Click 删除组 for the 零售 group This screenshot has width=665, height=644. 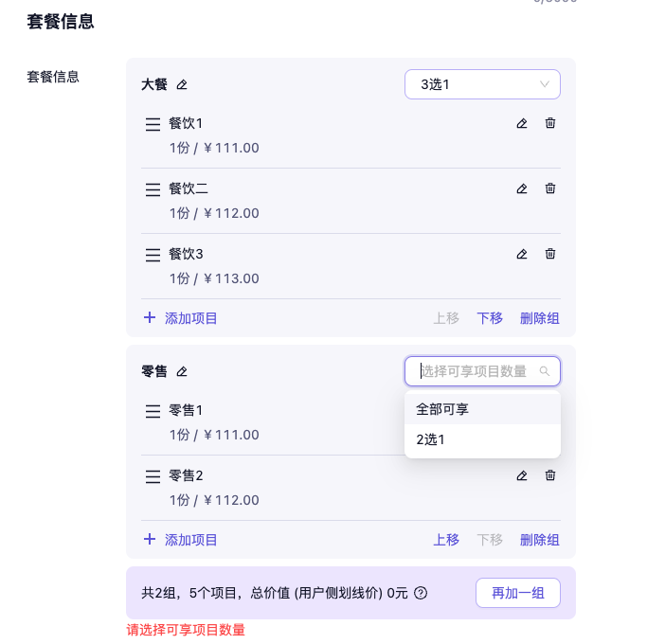click(540, 540)
